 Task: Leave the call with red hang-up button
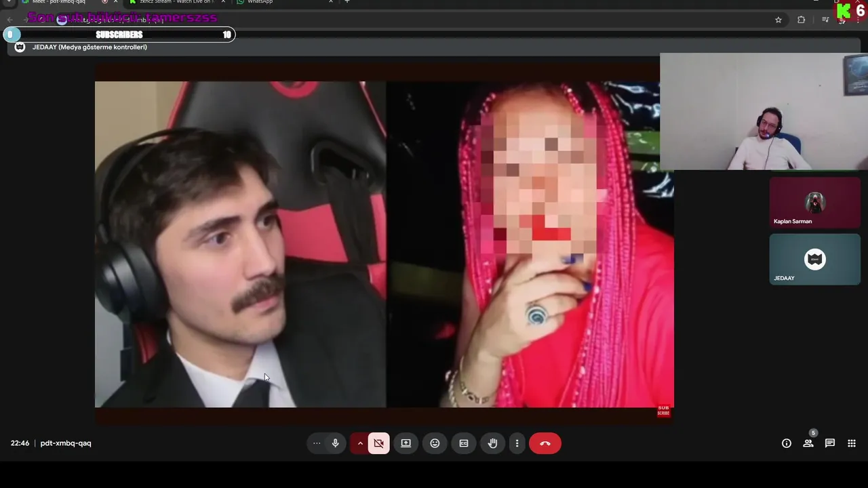(545, 443)
